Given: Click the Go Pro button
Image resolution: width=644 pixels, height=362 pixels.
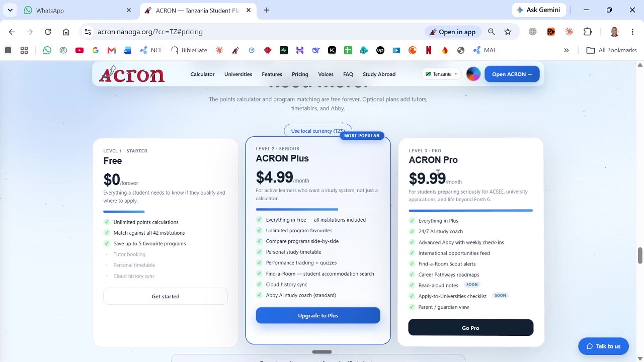Looking at the screenshot, I should tap(470, 328).
